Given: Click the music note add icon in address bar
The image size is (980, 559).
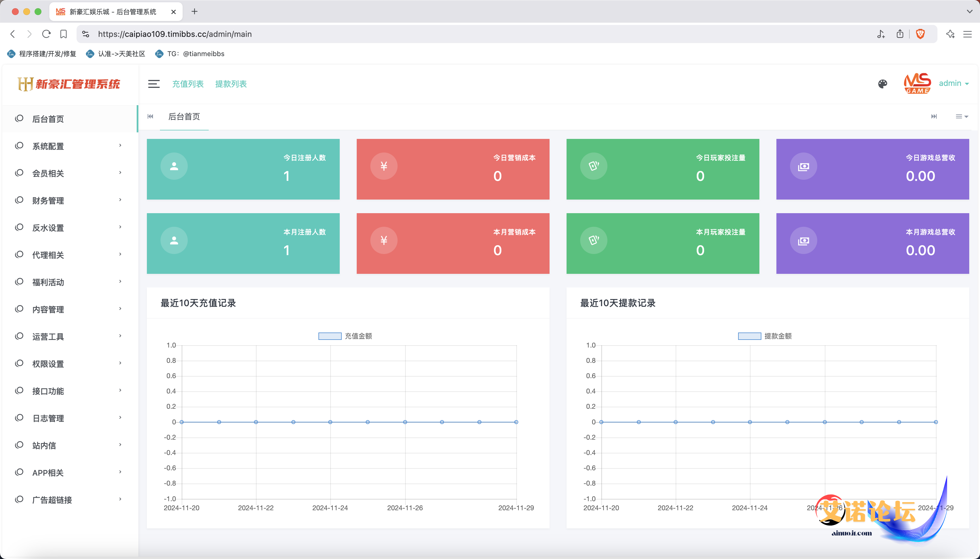Looking at the screenshot, I should 881,34.
